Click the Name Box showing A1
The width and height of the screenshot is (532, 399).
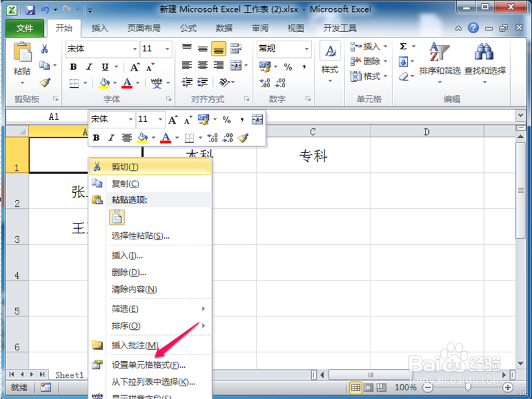(54, 116)
